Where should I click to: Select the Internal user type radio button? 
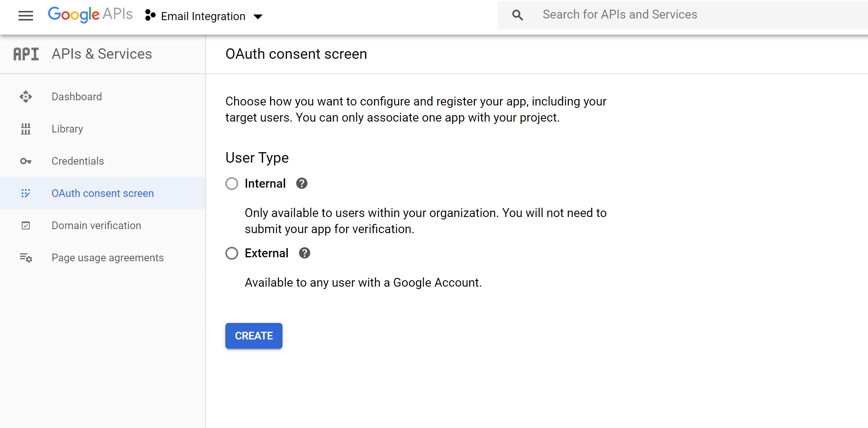(x=232, y=184)
